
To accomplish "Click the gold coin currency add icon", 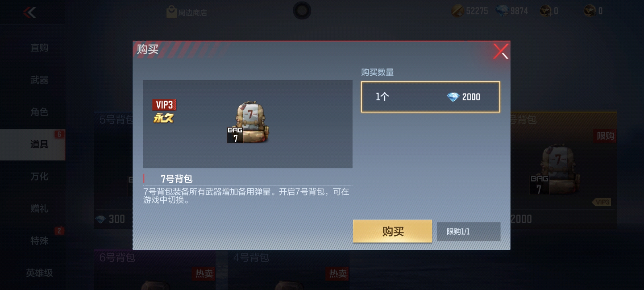I will tap(458, 11).
